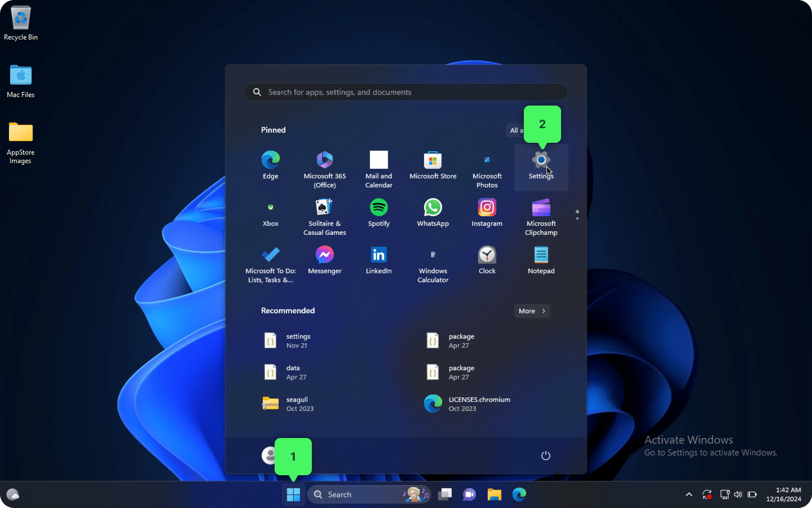The width and height of the screenshot is (812, 508).
Task: Open the user account profile icon
Action: pos(270,456)
